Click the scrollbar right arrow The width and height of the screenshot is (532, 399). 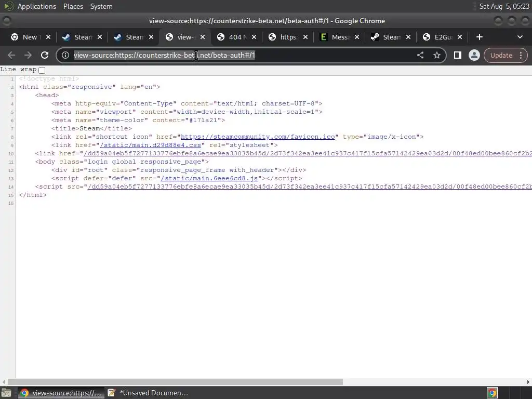(x=528, y=382)
